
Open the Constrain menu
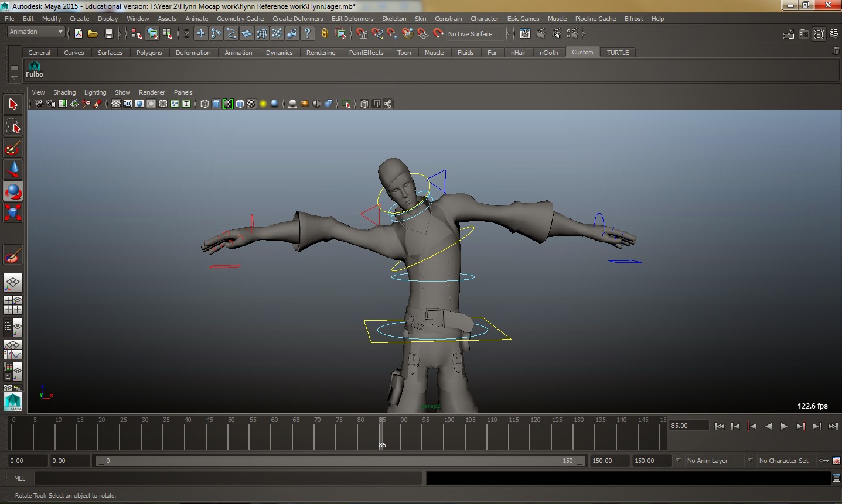448,19
